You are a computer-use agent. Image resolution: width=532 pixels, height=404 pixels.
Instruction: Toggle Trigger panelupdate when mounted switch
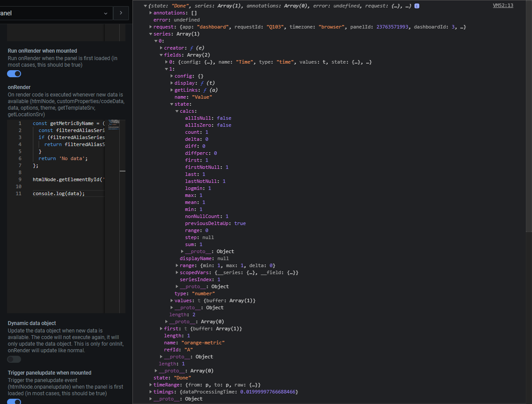tap(14, 401)
